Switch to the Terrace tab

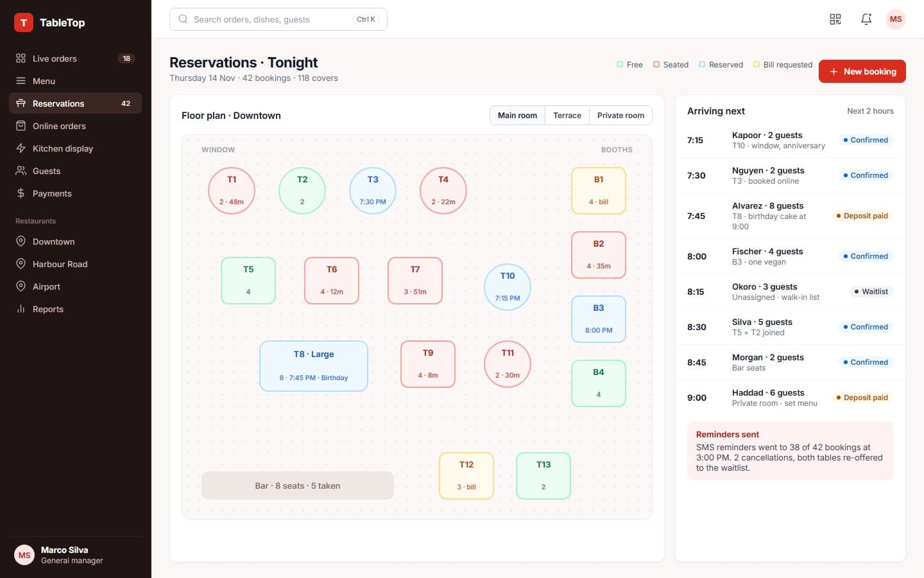coord(567,116)
